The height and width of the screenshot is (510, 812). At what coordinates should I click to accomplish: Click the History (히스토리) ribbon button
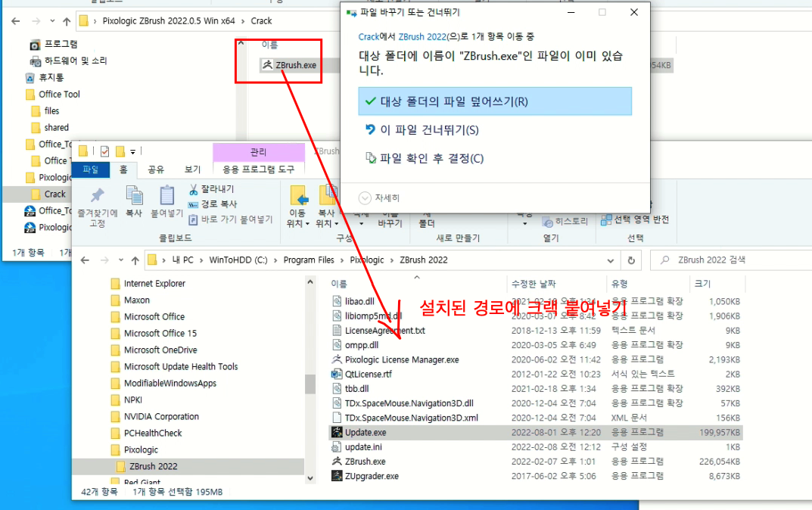point(565,222)
